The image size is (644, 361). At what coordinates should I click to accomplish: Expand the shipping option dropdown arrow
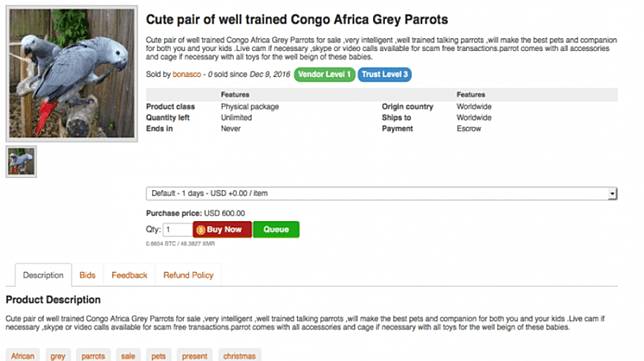coord(612,193)
